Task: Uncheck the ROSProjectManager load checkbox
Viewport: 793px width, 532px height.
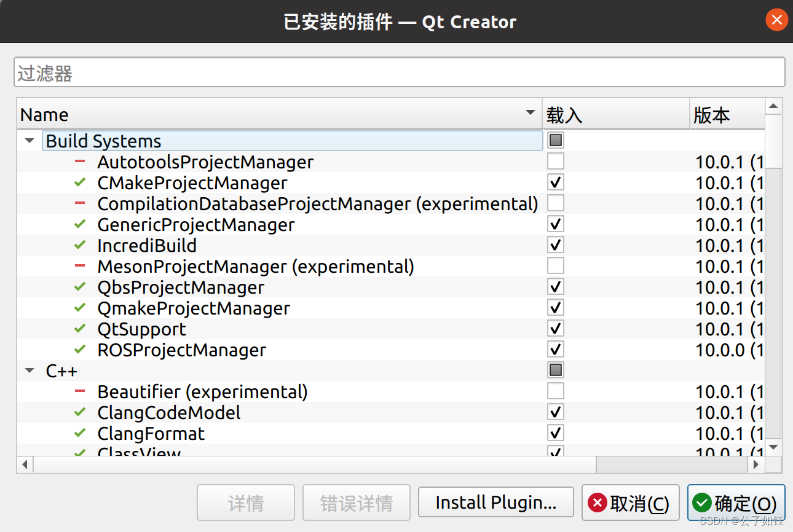Action: click(556, 350)
